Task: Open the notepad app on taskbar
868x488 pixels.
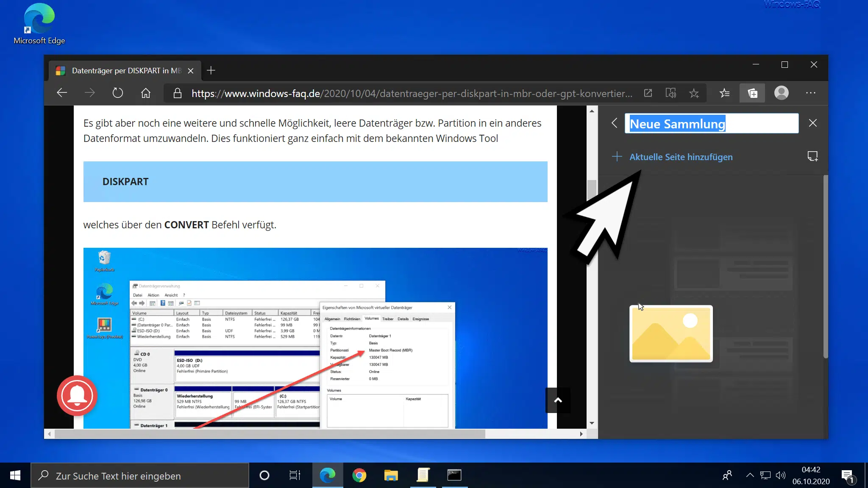Action: 423,476
